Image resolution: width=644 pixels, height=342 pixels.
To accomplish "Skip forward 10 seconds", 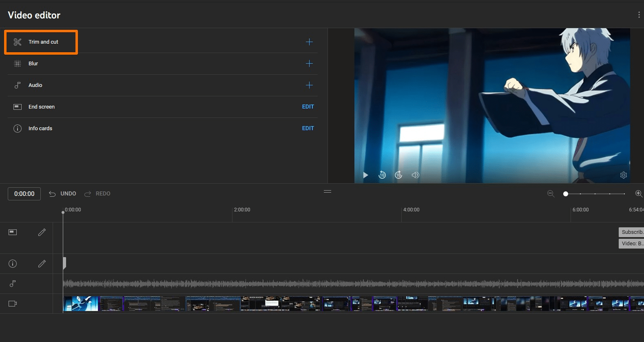I will point(398,175).
